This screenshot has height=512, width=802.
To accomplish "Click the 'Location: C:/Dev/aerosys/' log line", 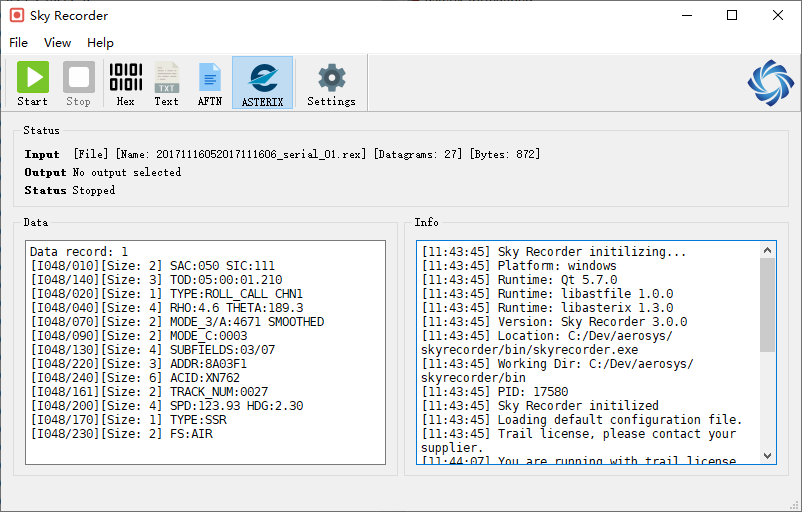I will pyautogui.click(x=547, y=336).
